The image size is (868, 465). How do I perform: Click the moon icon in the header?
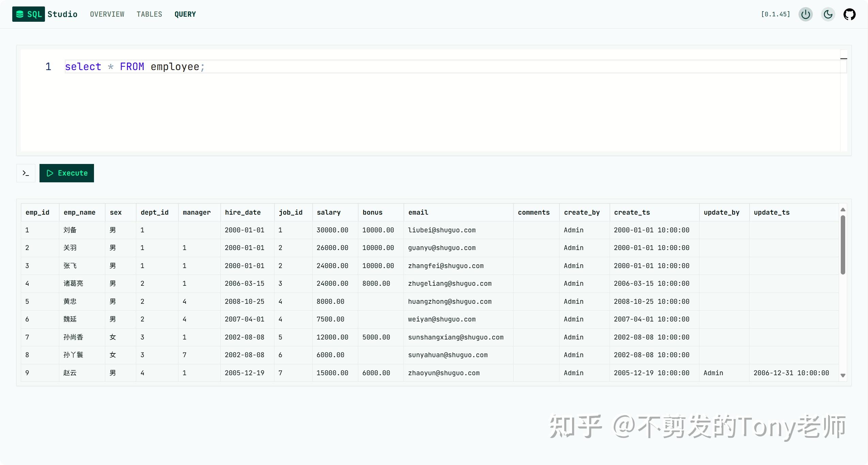tap(827, 14)
